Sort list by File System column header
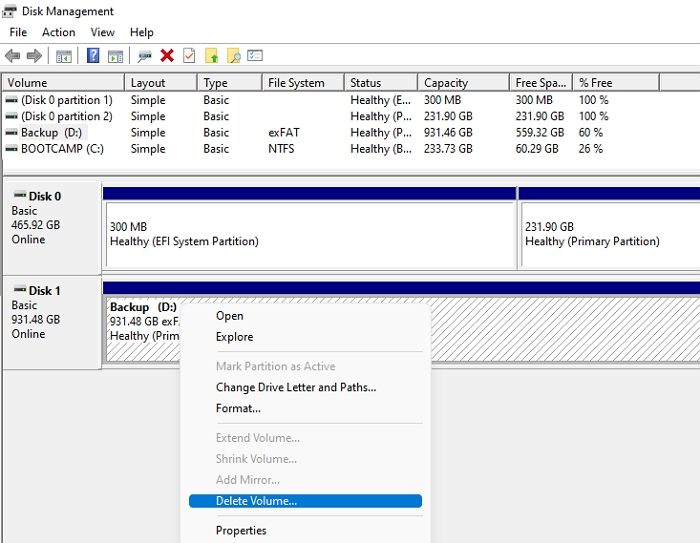 (296, 83)
